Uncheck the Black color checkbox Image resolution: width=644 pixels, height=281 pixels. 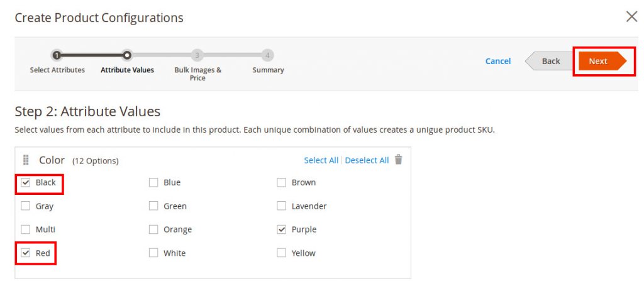tap(26, 182)
